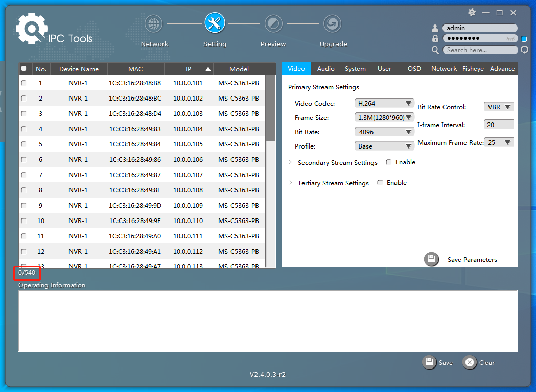536x392 pixels.
Task: Open the Bit Rate Control dropdown
Action: pos(499,107)
